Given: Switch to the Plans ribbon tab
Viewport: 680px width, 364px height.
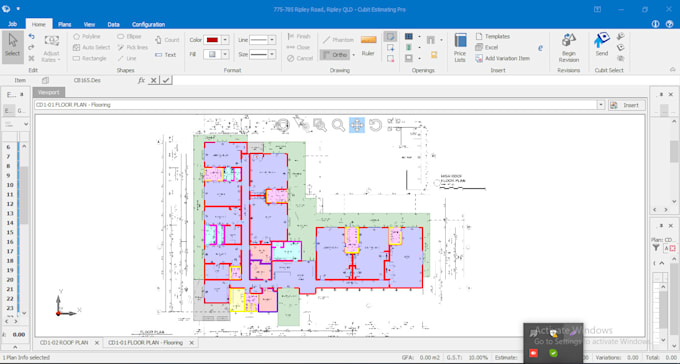Looking at the screenshot, I should 65,25.
